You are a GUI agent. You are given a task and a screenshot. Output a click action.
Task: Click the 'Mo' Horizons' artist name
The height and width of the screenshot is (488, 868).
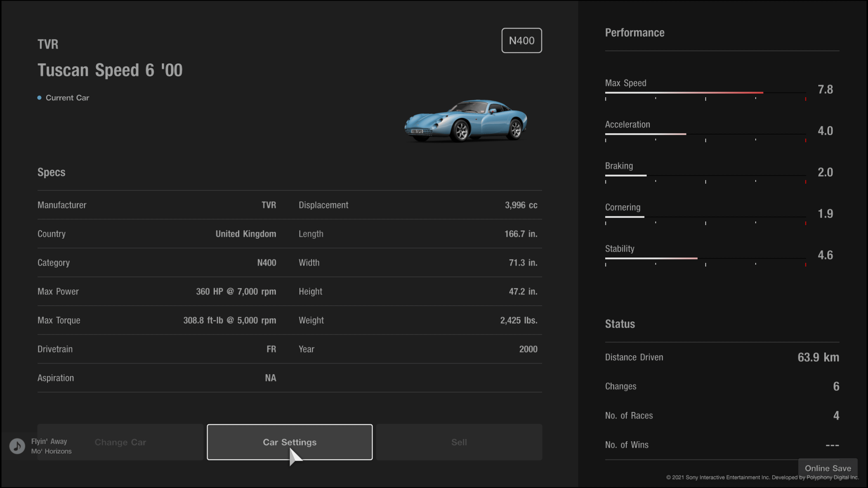pos(51,451)
